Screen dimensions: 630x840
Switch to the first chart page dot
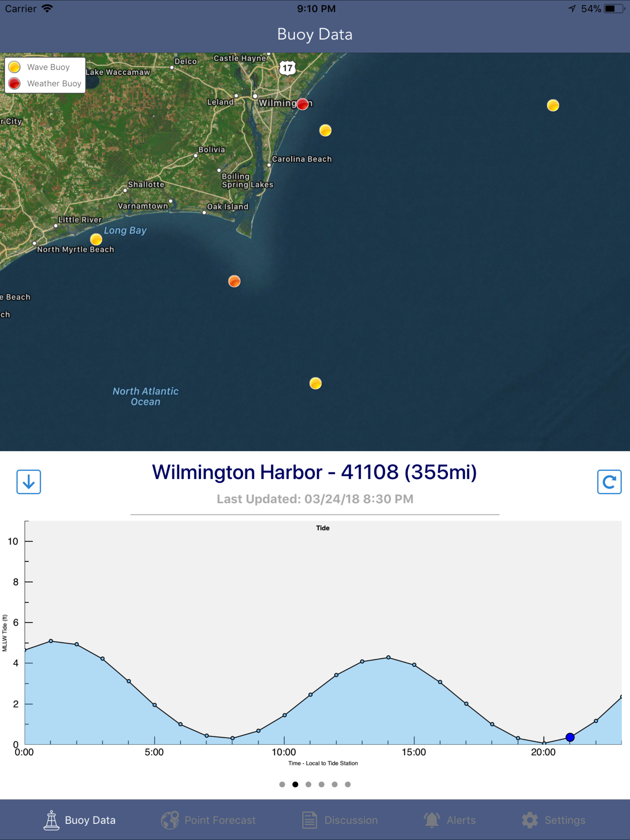(x=282, y=784)
